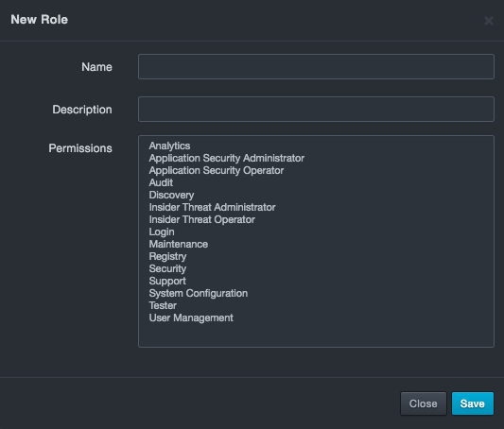Select the Analytics permission
The height and width of the screenshot is (429, 504).
pos(169,146)
